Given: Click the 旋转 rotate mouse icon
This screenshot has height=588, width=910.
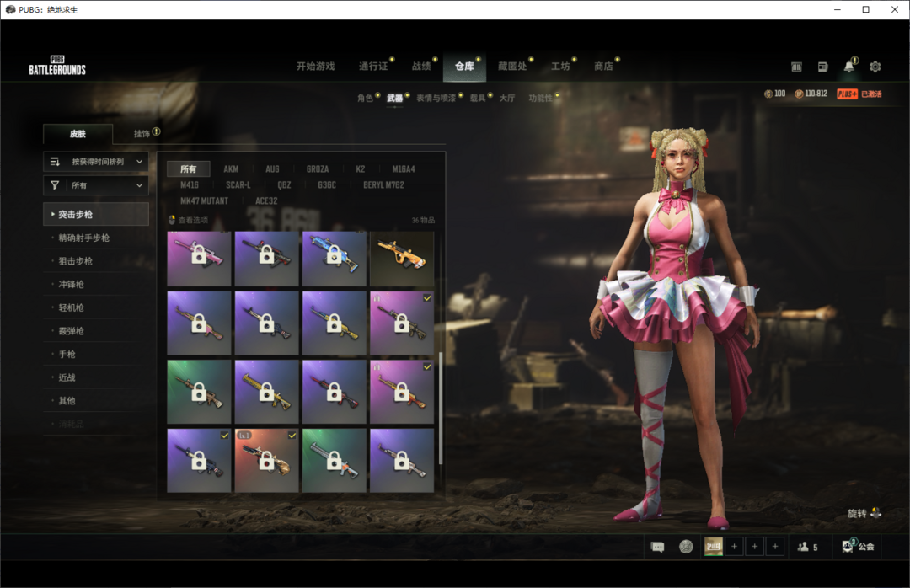Looking at the screenshot, I should click(875, 512).
